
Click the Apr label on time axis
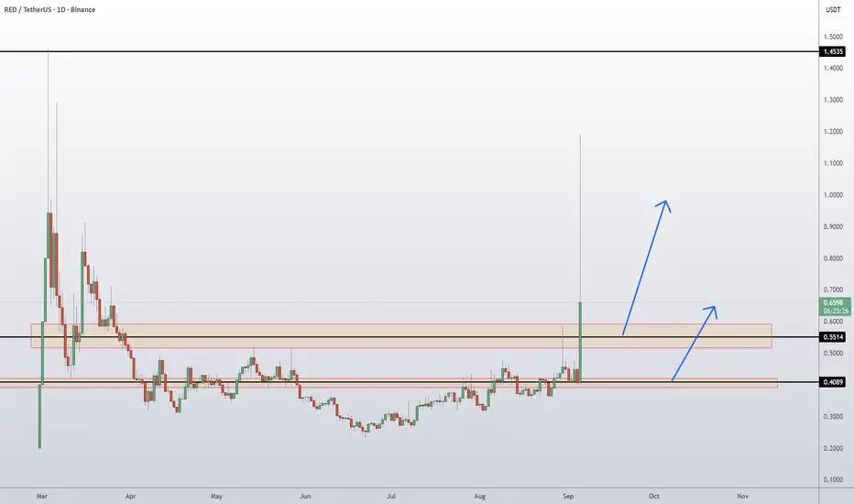(x=130, y=497)
